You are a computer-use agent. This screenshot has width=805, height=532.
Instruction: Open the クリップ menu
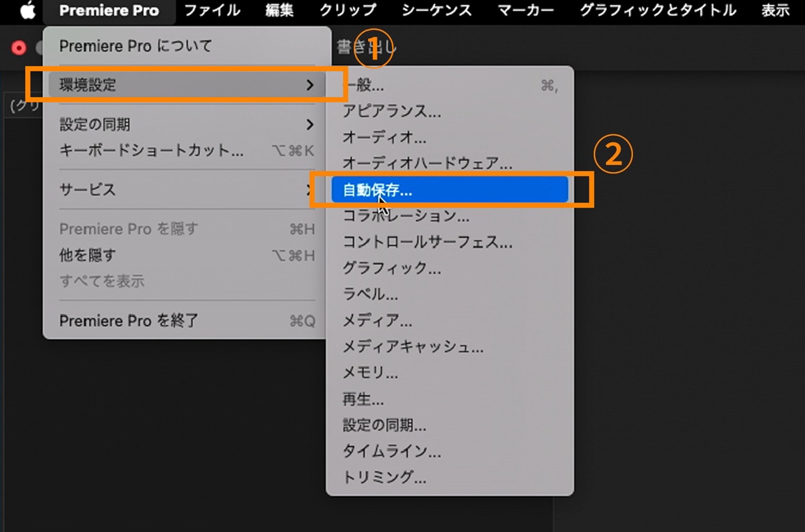348,11
